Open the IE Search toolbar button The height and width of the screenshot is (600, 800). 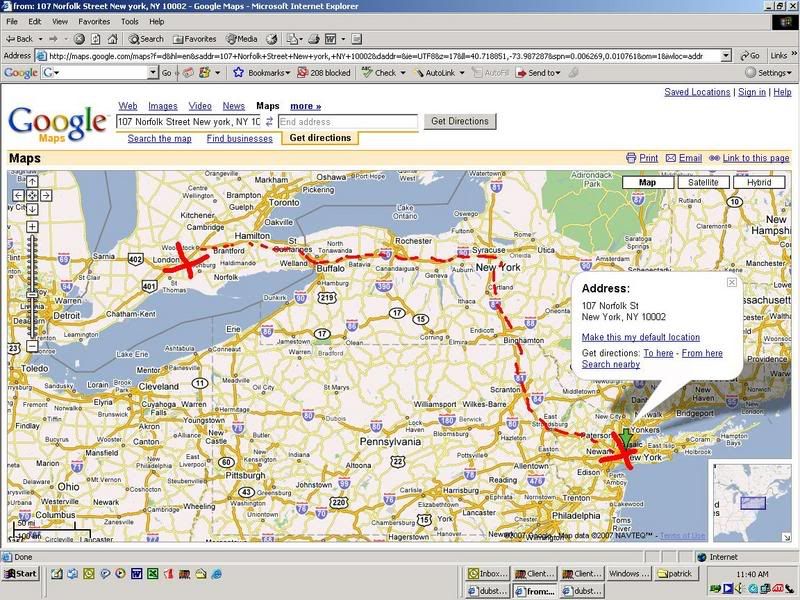[x=146, y=39]
